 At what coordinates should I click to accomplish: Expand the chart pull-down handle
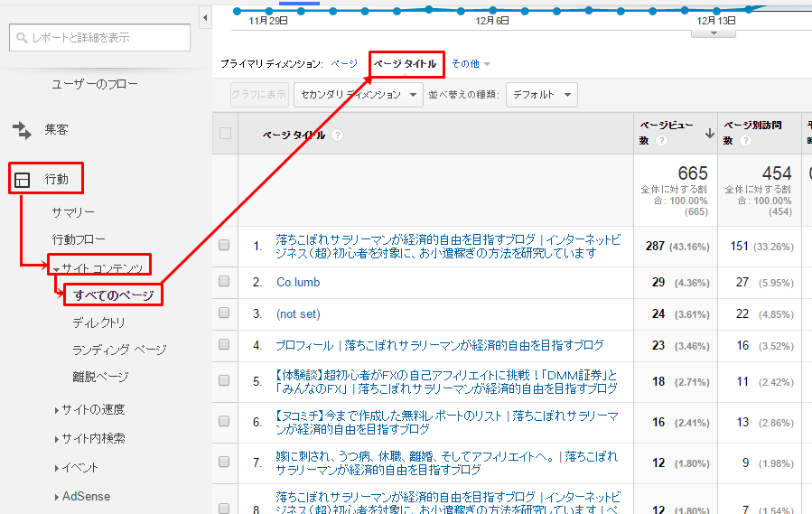(x=714, y=33)
